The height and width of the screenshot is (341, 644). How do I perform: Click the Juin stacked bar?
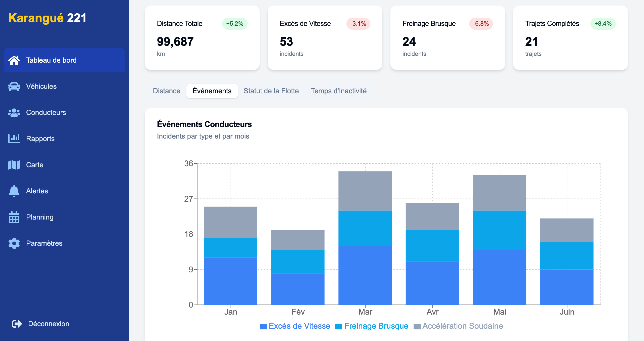(567, 262)
